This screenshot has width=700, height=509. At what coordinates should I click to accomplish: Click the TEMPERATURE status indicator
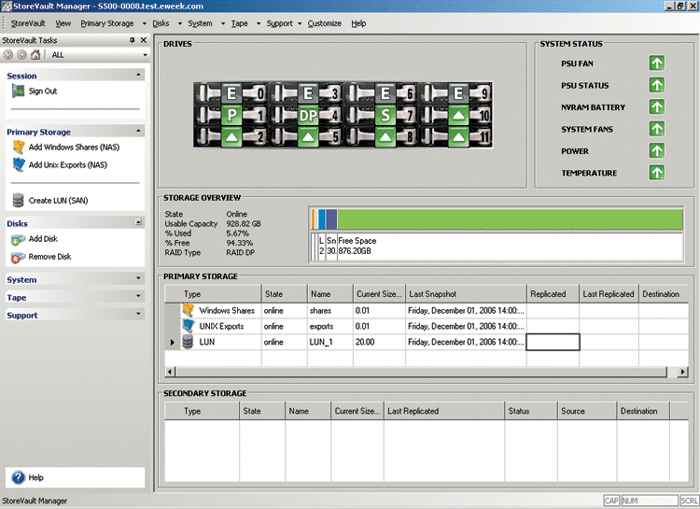click(657, 172)
